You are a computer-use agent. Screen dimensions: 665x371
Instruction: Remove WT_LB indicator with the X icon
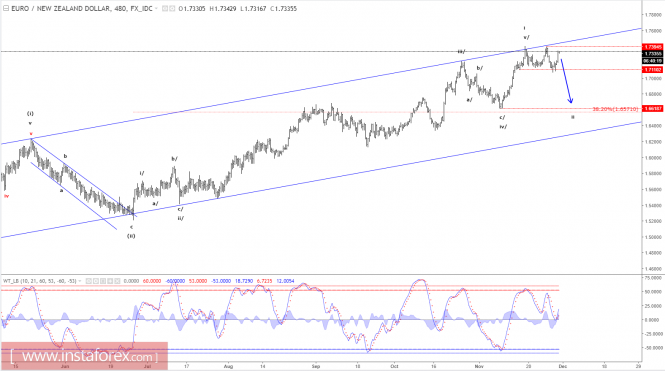(x=117, y=281)
